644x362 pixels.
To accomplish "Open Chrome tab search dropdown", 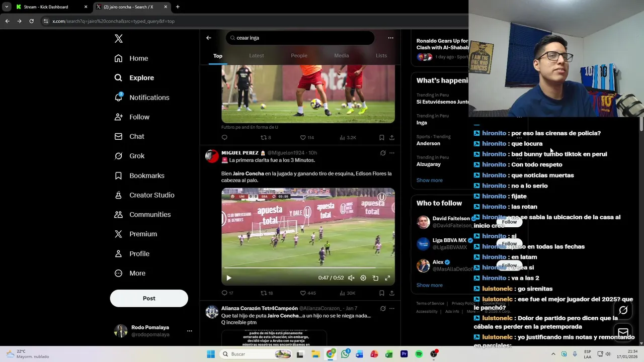I will tap(7, 7).
